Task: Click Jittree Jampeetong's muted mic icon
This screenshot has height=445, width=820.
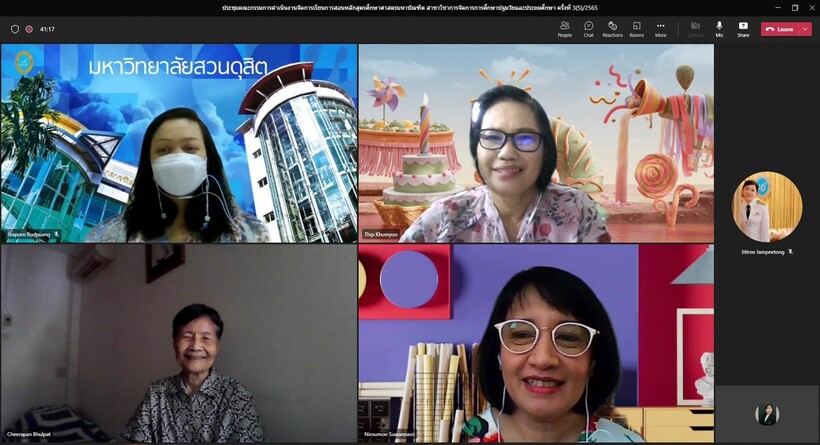Action: pyautogui.click(x=790, y=252)
